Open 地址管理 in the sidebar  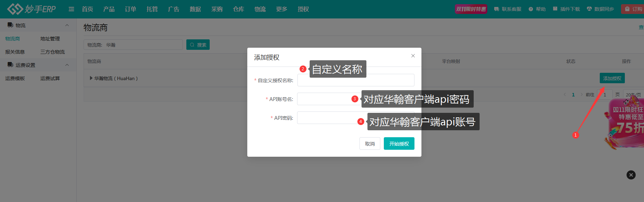(x=50, y=39)
